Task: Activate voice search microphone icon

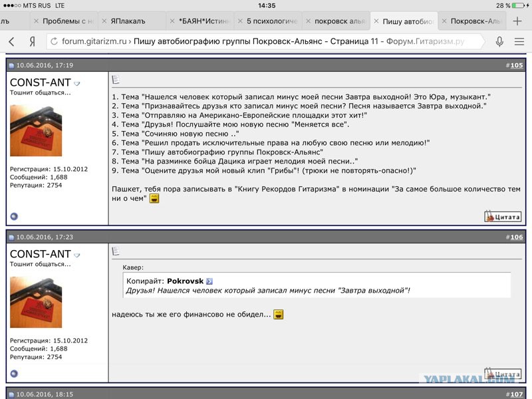Action: tap(499, 41)
